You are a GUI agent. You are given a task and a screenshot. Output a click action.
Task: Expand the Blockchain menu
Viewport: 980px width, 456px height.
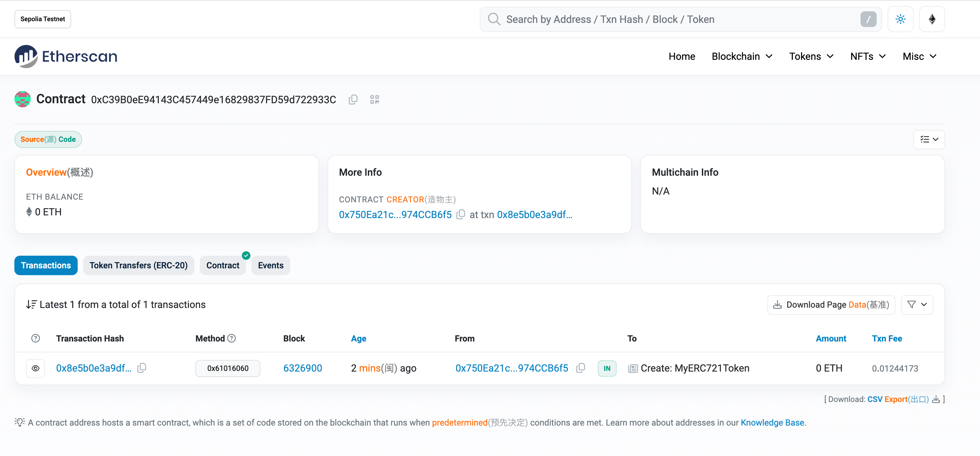point(742,56)
